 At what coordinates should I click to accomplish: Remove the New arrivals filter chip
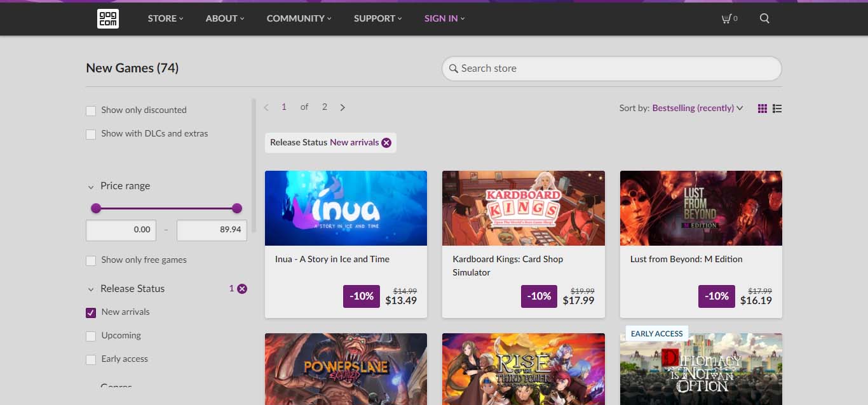pyautogui.click(x=386, y=142)
